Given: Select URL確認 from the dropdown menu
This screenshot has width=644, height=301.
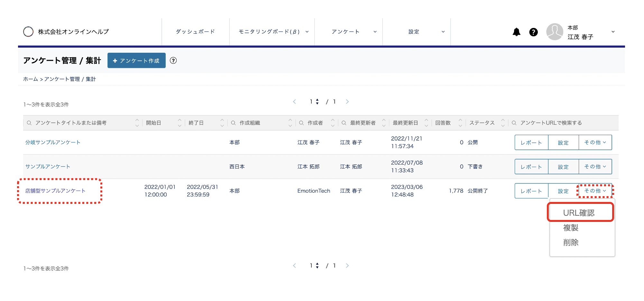Looking at the screenshot, I should coord(579,213).
